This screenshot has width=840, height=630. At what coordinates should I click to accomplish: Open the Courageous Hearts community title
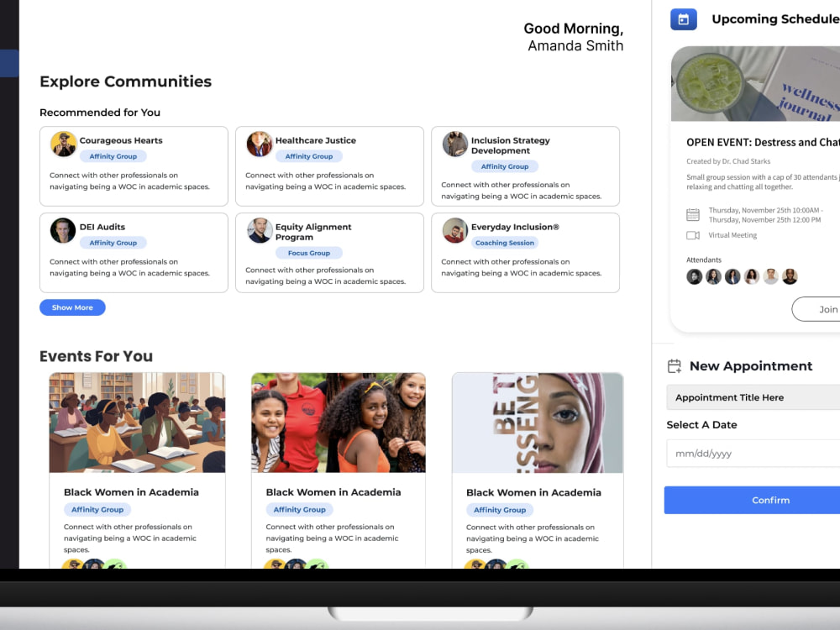tap(121, 140)
